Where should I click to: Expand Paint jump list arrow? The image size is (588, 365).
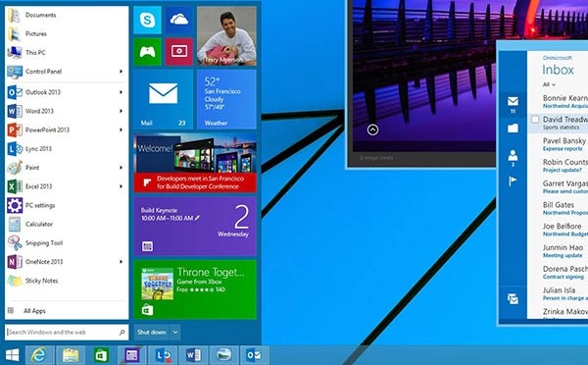click(x=121, y=168)
